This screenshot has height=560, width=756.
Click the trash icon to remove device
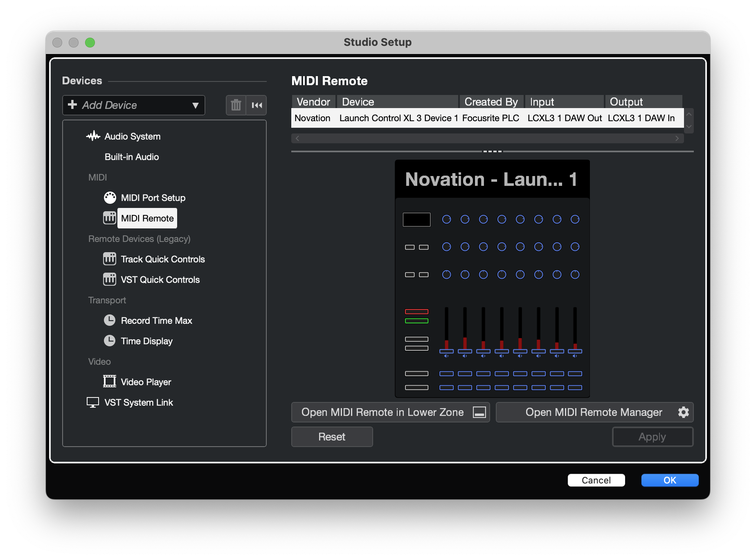click(x=236, y=105)
